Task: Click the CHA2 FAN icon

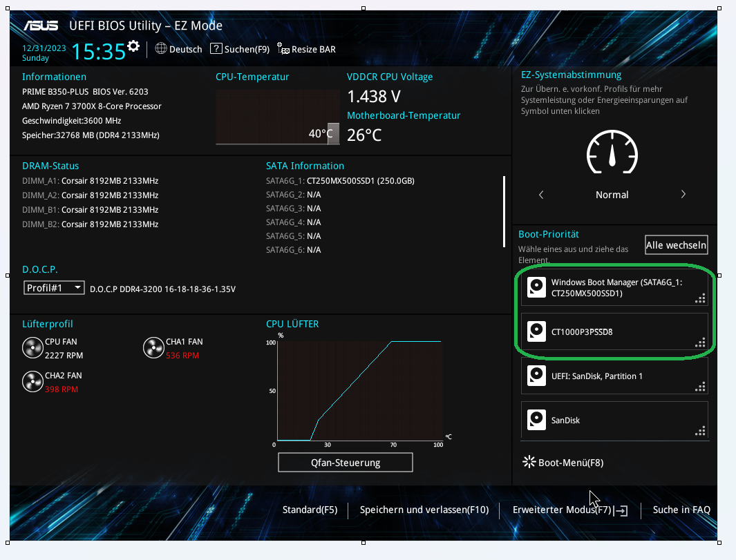Action: [x=33, y=382]
